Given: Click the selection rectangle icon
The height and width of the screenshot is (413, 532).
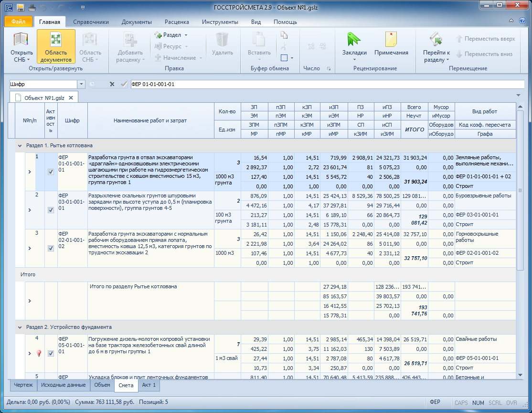Looking at the screenshot, I should (x=284, y=58).
